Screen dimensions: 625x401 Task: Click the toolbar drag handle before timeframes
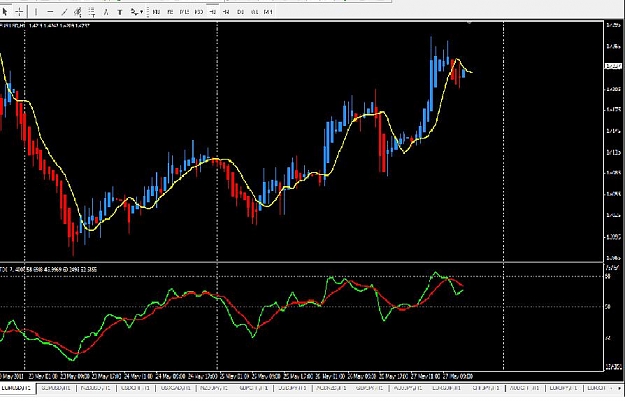(147, 12)
